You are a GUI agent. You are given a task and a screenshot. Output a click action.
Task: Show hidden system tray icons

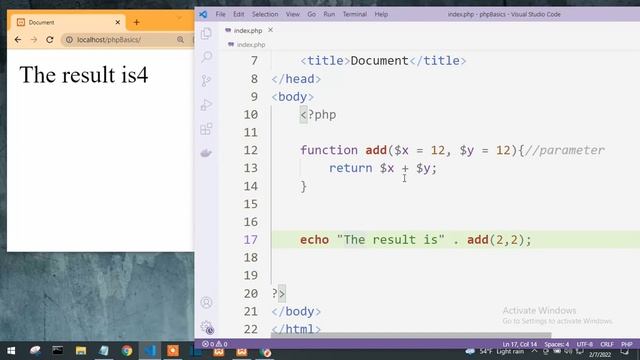click(x=534, y=351)
